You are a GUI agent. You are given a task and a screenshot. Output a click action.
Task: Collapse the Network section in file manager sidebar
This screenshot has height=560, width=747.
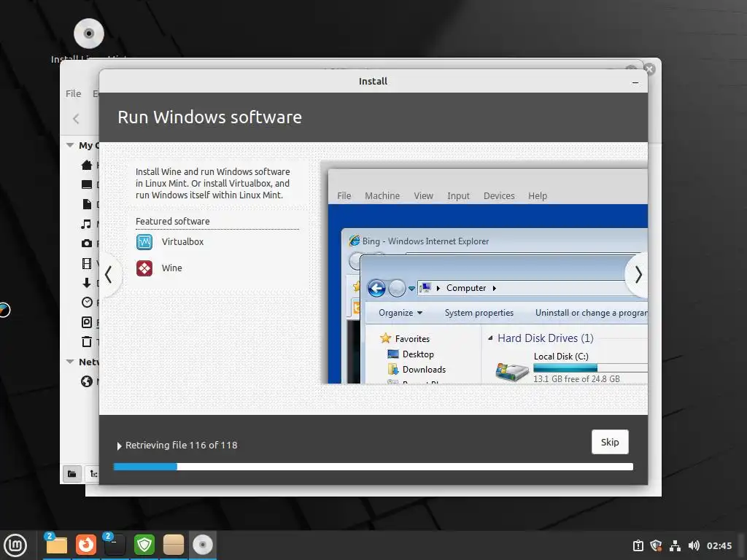coord(71,362)
